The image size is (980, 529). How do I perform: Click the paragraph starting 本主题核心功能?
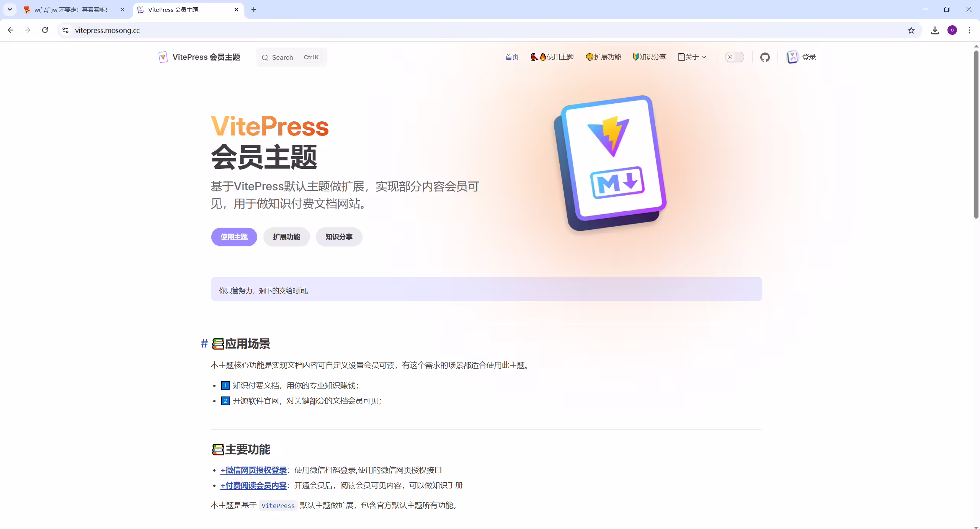click(x=371, y=365)
